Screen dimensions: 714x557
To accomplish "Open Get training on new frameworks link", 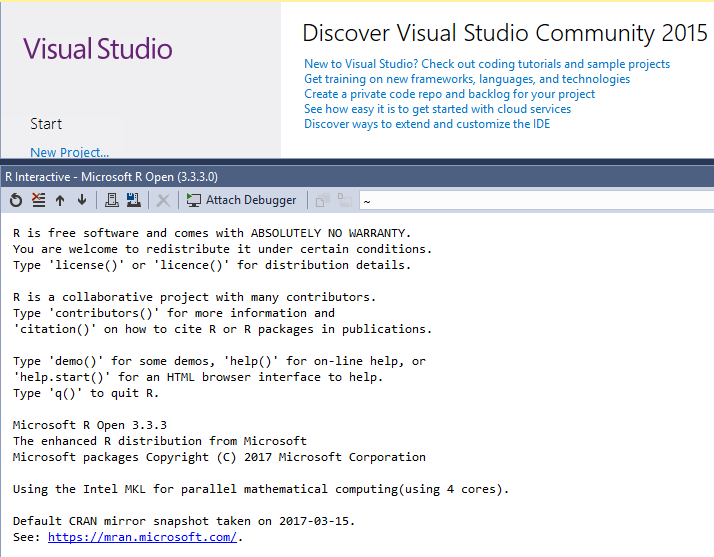I will coord(467,79).
